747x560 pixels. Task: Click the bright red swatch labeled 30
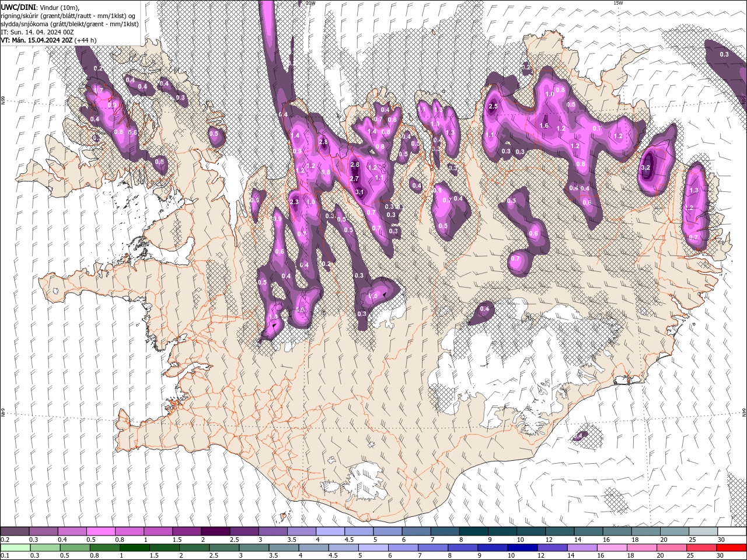pyautogui.click(x=731, y=548)
